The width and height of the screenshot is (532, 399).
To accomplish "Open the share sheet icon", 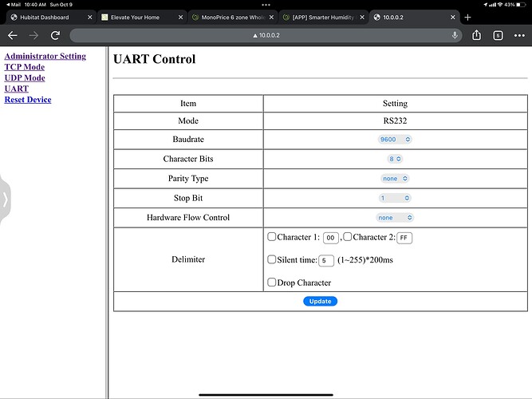I will (x=477, y=35).
